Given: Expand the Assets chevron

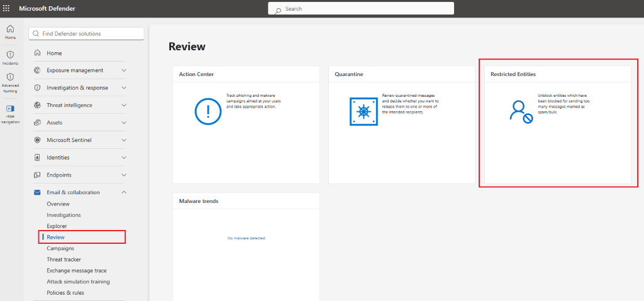Looking at the screenshot, I should (x=124, y=123).
